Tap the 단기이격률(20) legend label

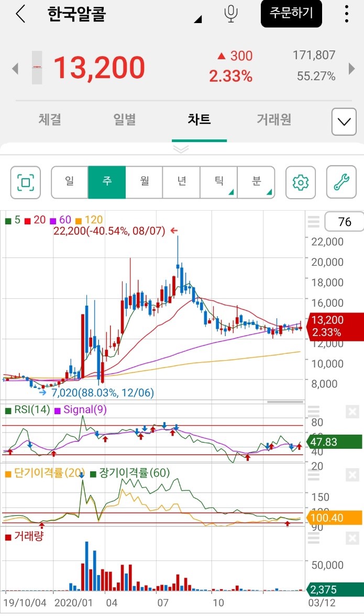point(45,472)
